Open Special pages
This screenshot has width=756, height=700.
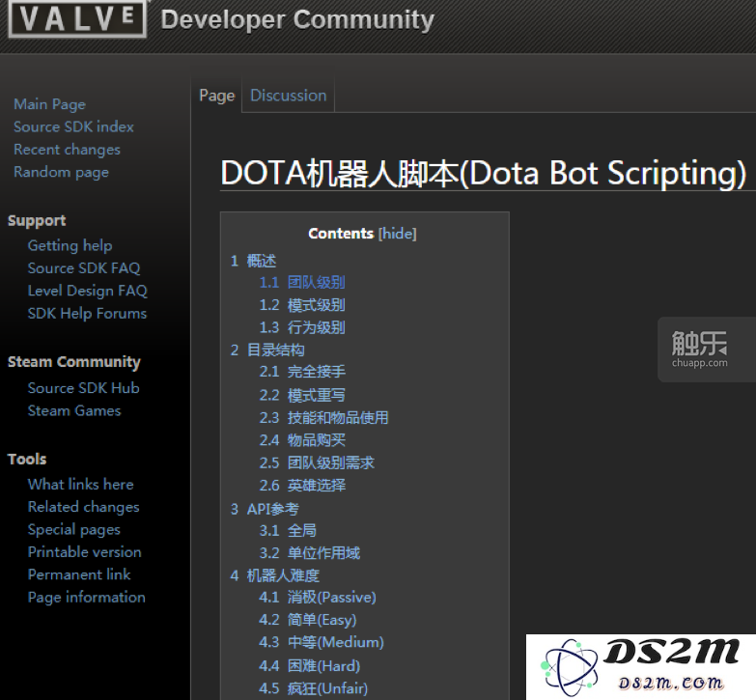point(73,529)
